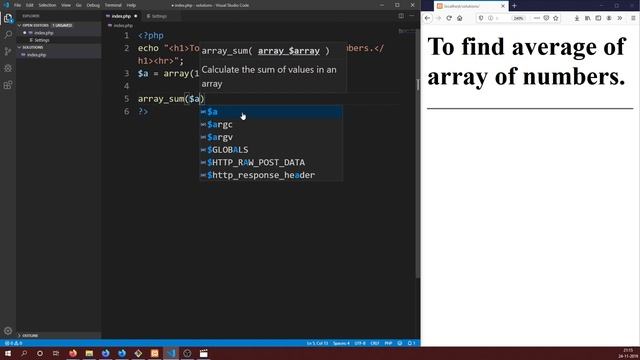Click the Ln 5, Col position in the status bar
Viewport: 640px width, 360px height.
tap(317, 343)
